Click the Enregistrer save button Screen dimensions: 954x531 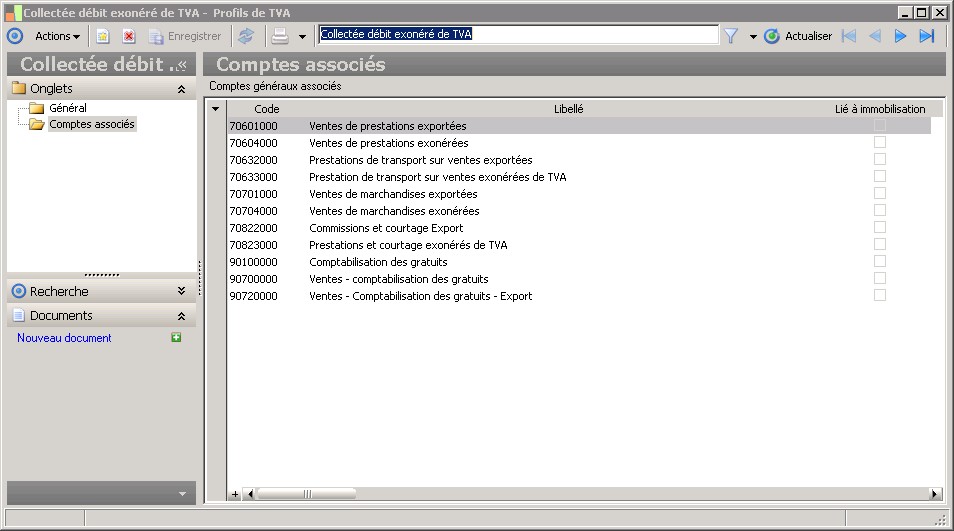pyautogui.click(x=185, y=36)
